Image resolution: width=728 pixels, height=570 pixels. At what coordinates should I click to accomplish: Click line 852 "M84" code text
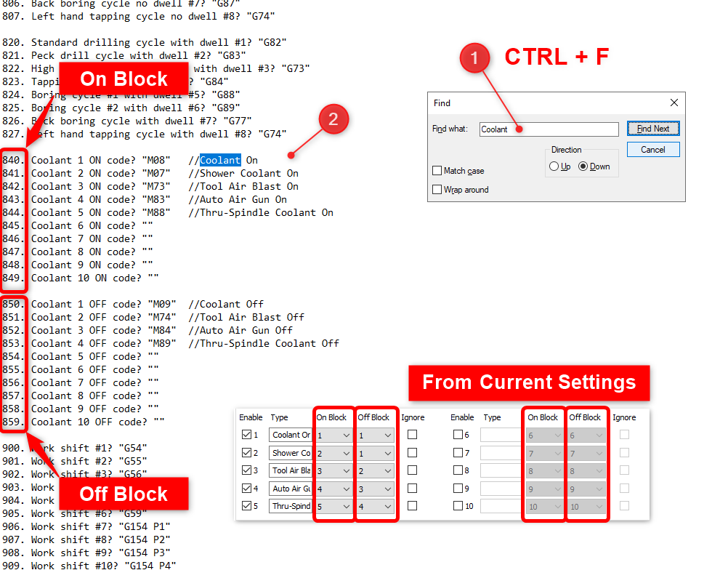point(162,330)
